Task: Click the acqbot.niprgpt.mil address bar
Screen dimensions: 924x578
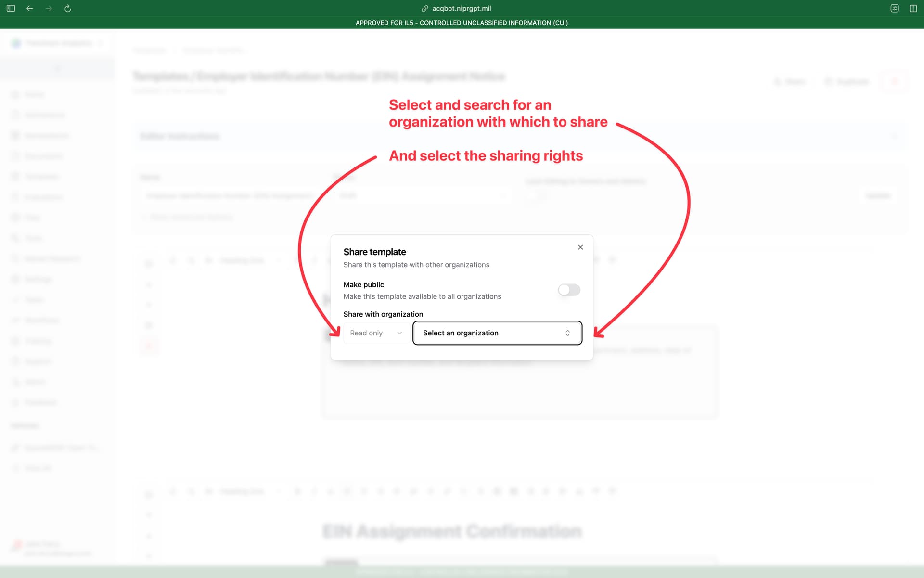Action: (x=462, y=8)
